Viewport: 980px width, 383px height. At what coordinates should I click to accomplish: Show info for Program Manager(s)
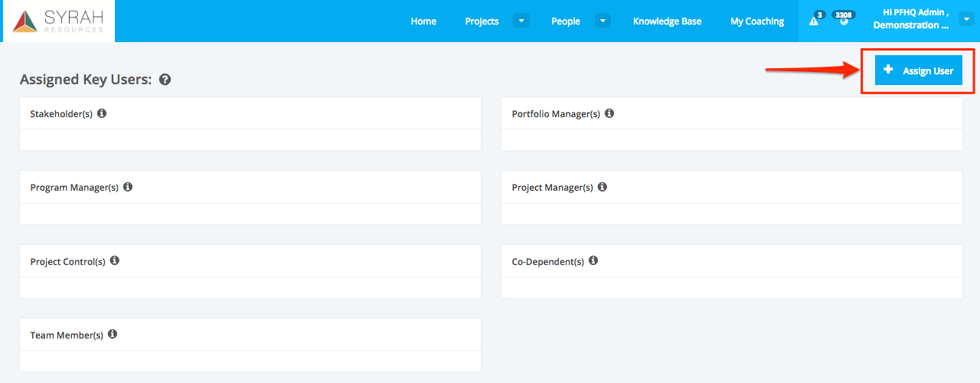[128, 187]
